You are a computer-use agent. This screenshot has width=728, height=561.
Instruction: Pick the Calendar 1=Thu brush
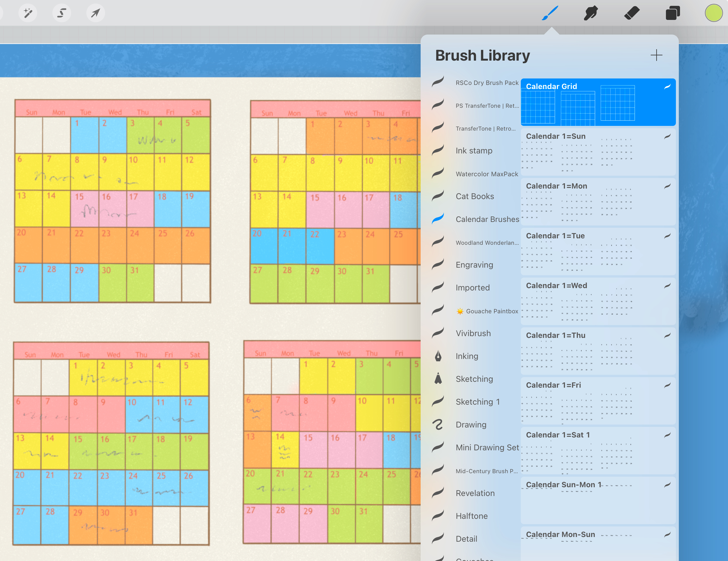(x=598, y=351)
